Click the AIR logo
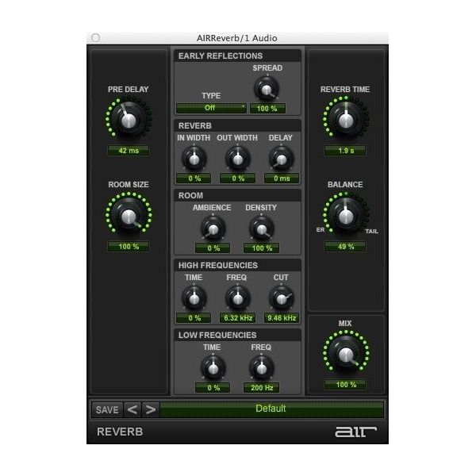 click(x=355, y=432)
